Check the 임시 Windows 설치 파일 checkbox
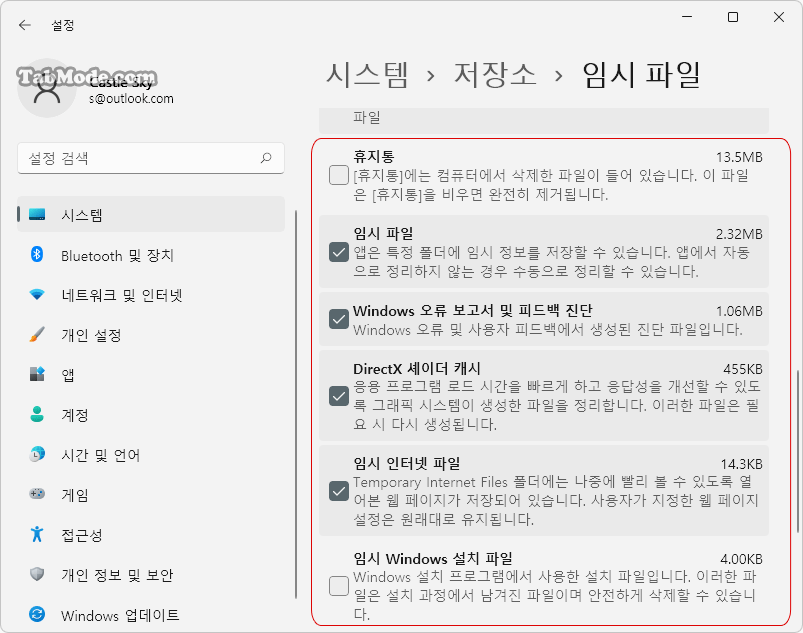This screenshot has height=633, width=803. 339,586
